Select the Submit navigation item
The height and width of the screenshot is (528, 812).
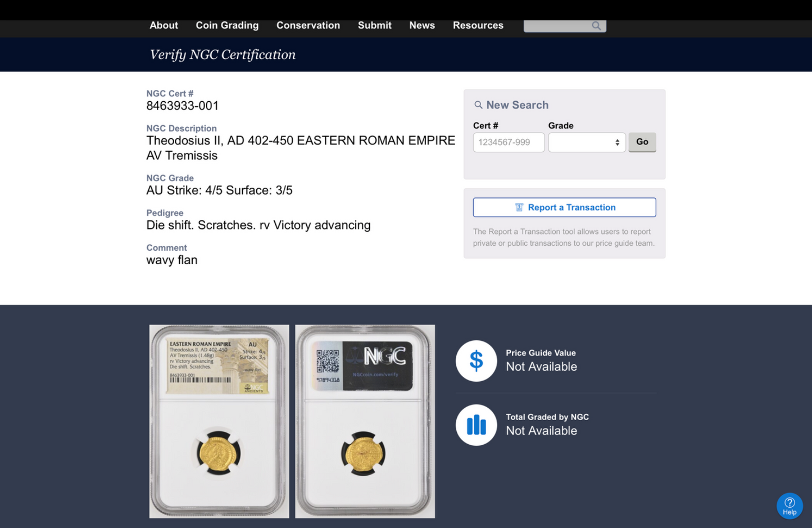374,25
